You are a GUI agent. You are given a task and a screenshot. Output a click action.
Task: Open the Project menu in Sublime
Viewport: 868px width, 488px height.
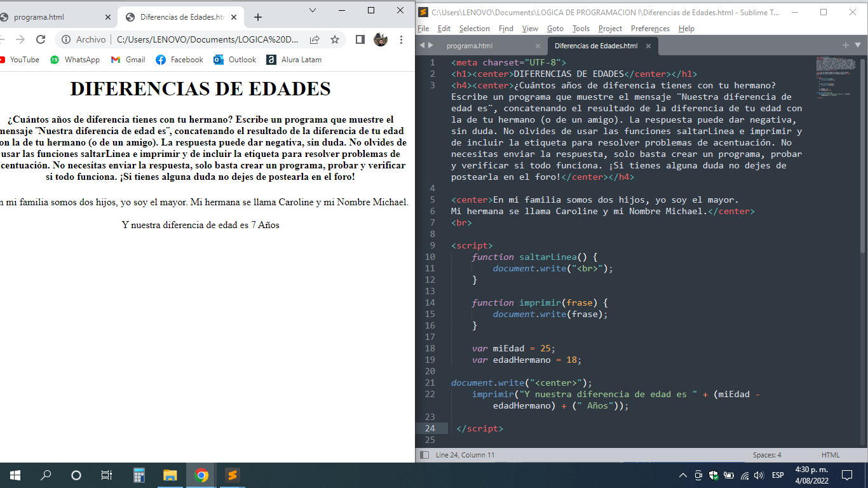tap(610, 29)
